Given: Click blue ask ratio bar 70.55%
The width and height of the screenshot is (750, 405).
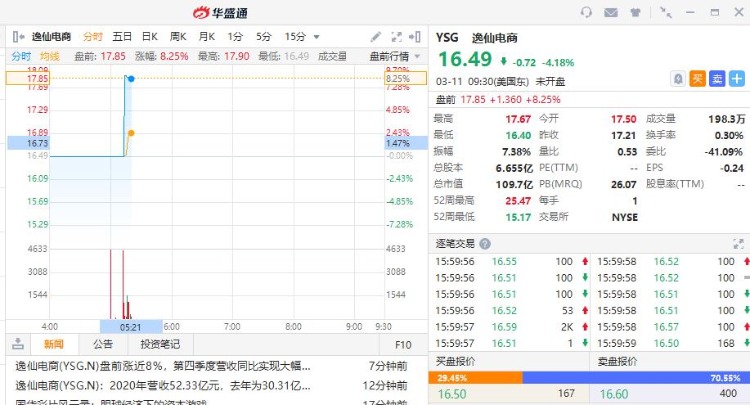Looking at the screenshot, I should [636, 378].
